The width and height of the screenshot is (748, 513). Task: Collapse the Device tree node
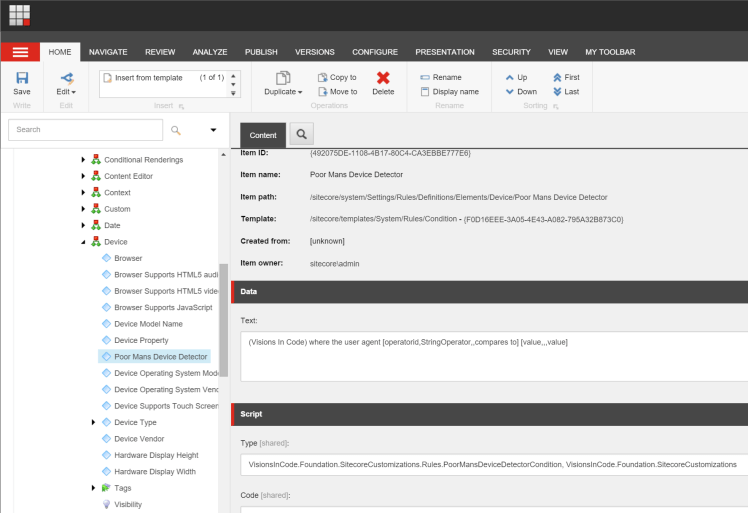(x=84, y=242)
